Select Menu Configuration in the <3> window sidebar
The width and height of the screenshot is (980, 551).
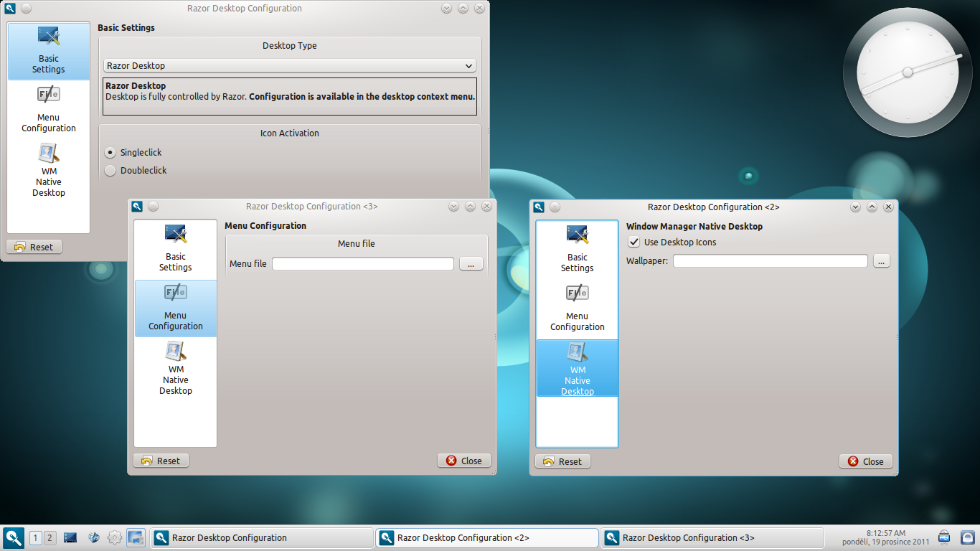click(176, 308)
